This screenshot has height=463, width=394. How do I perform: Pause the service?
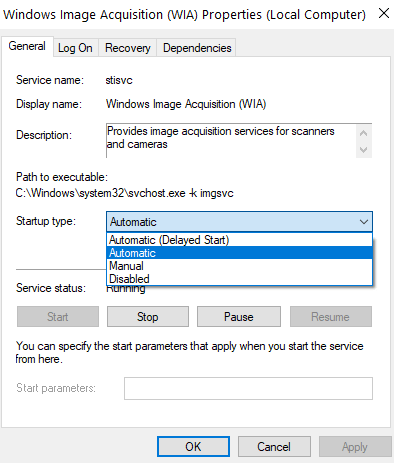(239, 317)
